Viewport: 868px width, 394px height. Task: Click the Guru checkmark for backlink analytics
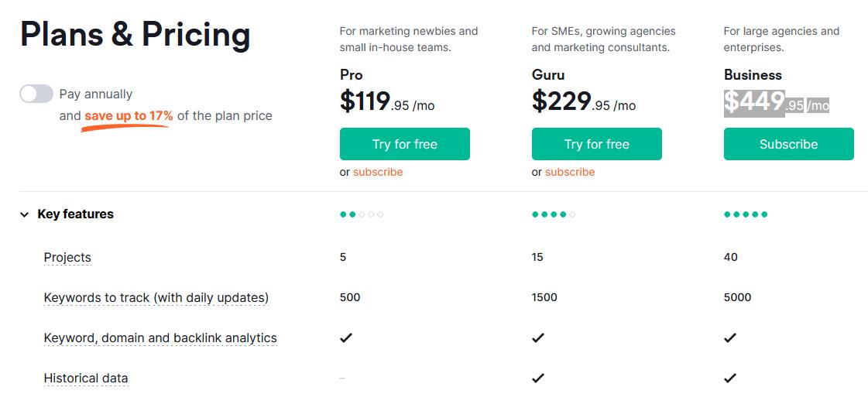click(x=538, y=337)
